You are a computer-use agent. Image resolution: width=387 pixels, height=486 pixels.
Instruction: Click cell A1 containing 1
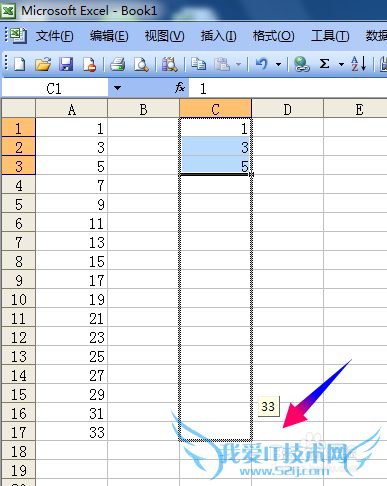[72, 128]
